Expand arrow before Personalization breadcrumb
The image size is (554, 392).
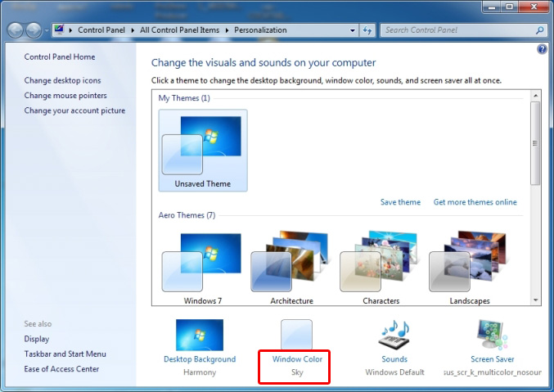pyautogui.click(x=227, y=30)
